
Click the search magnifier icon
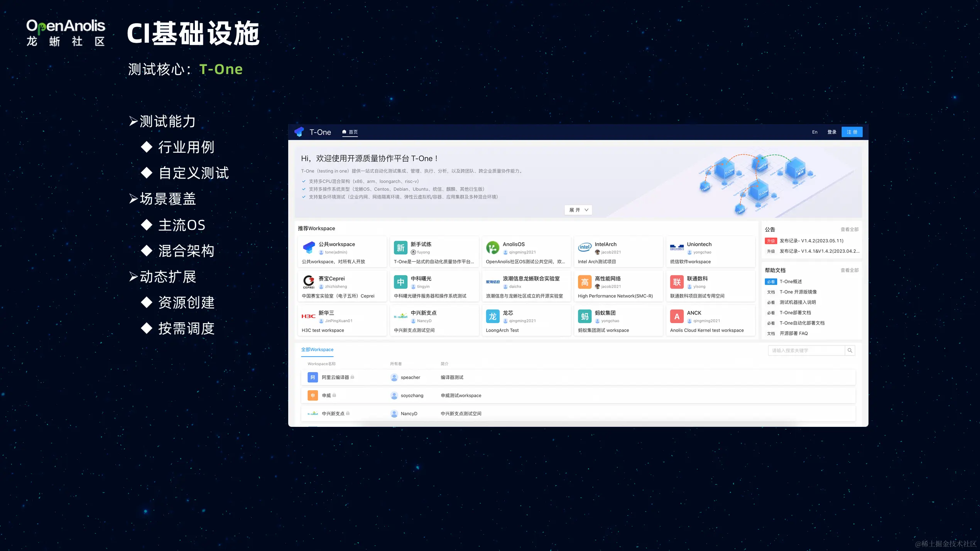tap(850, 350)
